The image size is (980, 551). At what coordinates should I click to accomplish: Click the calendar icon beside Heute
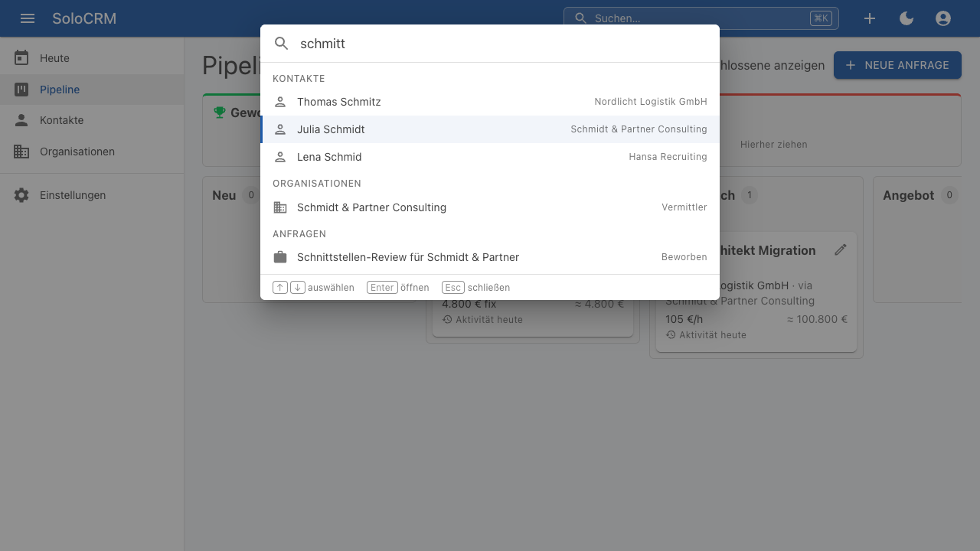[21, 58]
